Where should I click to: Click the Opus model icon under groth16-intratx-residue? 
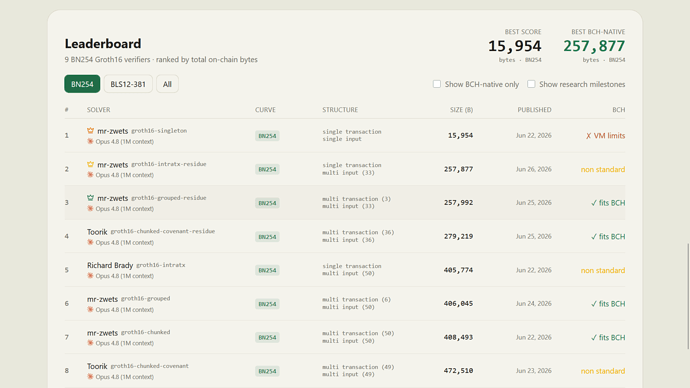click(90, 175)
